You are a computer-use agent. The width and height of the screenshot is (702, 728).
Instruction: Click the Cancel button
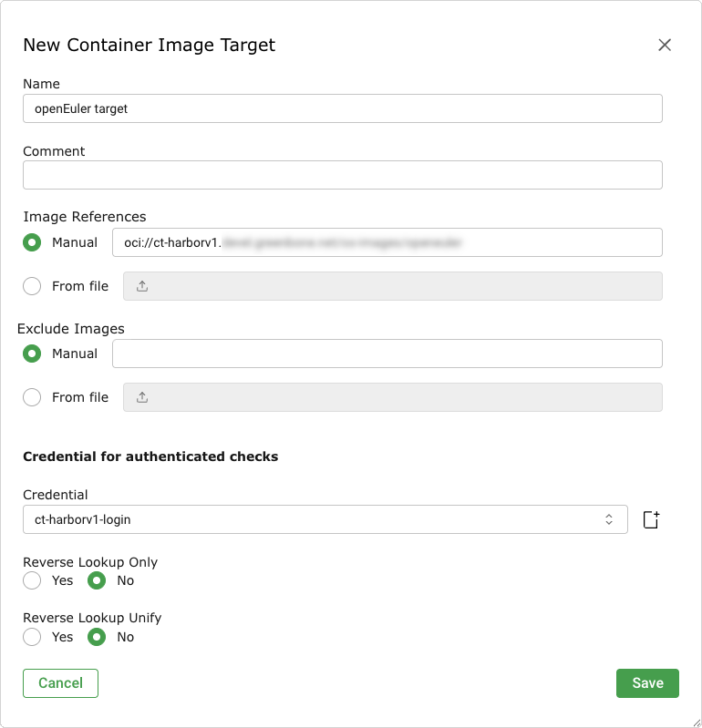tap(60, 683)
